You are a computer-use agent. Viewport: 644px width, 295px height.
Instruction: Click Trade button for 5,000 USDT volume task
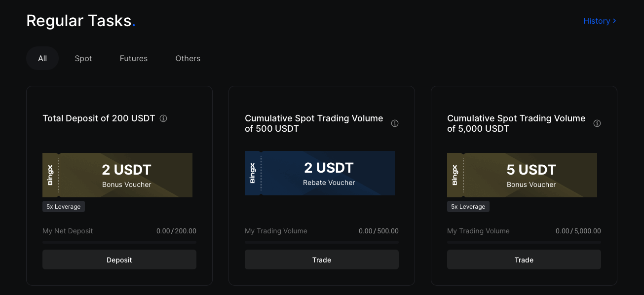coord(524,259)
